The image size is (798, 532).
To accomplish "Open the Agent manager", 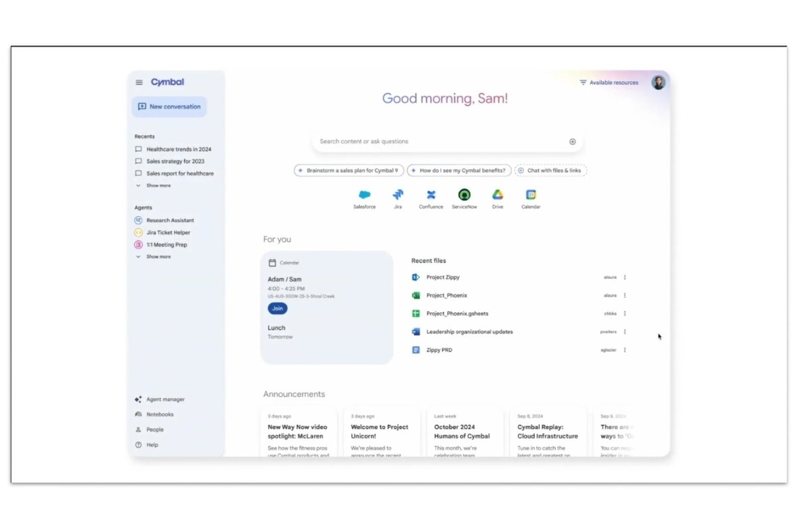I will [160, 399].
